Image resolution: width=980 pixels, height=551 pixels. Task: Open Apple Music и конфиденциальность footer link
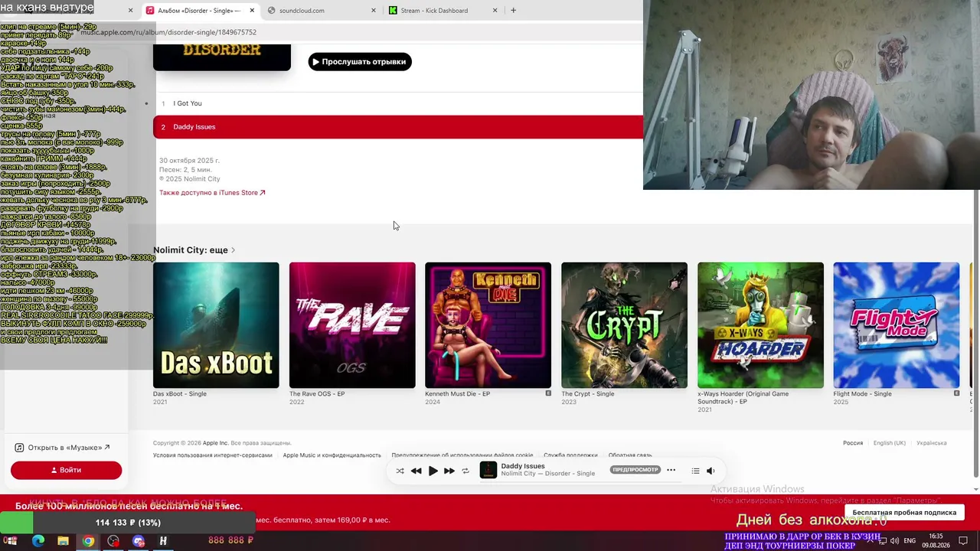pos(332,455)
